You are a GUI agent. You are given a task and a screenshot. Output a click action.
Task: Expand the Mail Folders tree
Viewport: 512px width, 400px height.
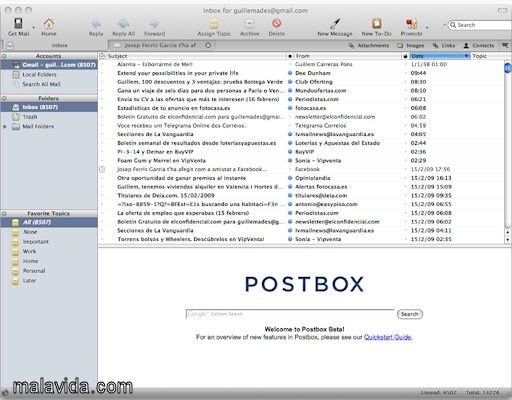[x=5, y=127]
